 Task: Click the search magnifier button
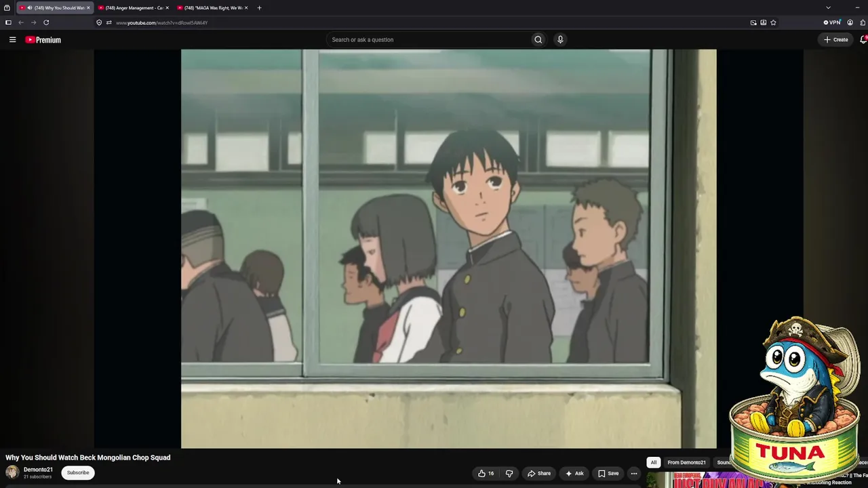tap(538, 39)
